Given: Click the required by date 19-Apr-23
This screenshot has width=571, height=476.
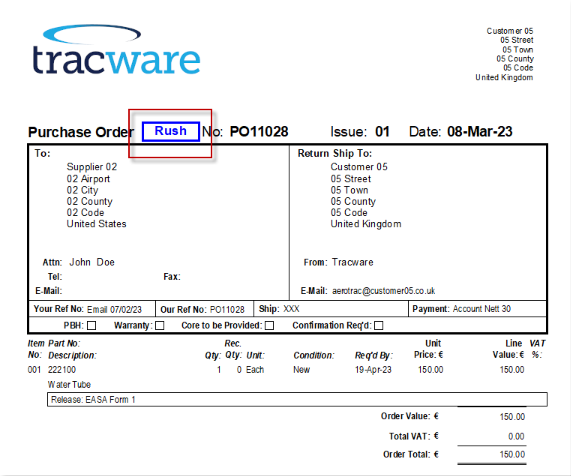Looking at the screenshot, I should 373,370.
